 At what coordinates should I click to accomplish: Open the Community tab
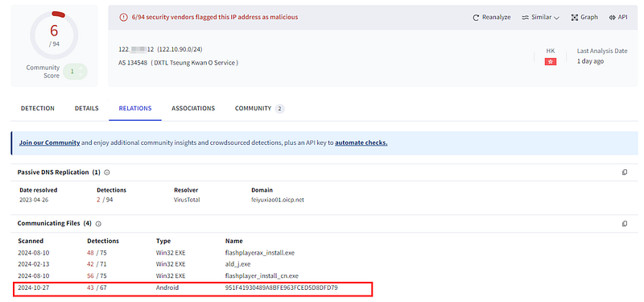click(253, 109)
